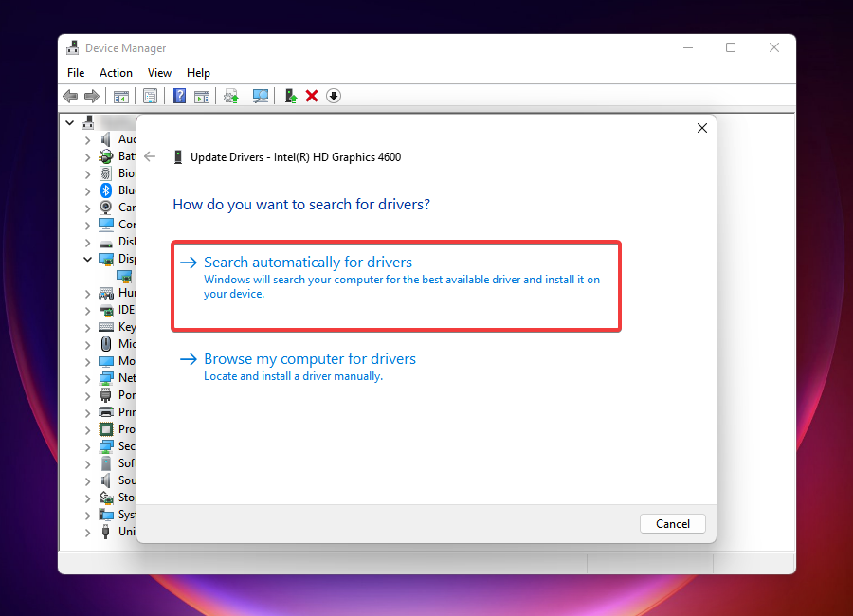Expand the Monitors category
The image size is (853, 616).
pyautogui.click(x=87, y=362)
